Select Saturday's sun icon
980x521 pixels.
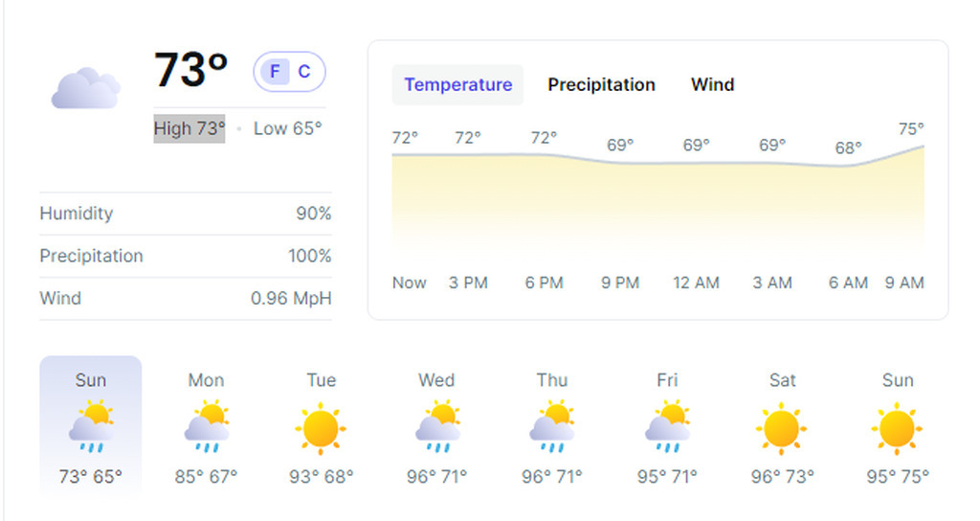(x=781, y=428)
